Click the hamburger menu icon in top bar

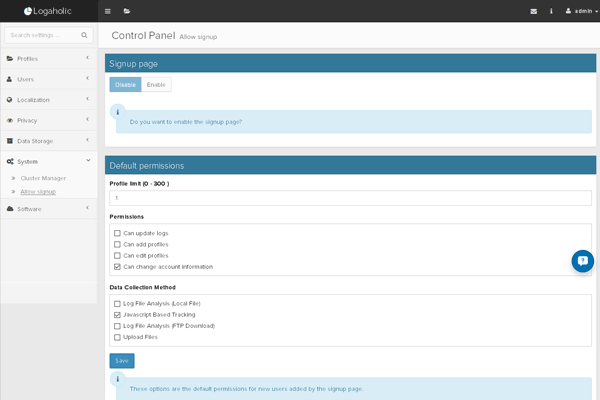[108, 11]
